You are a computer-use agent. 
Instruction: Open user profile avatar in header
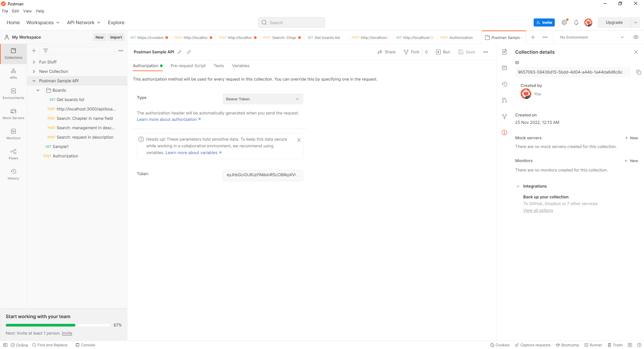click(588, 22)
